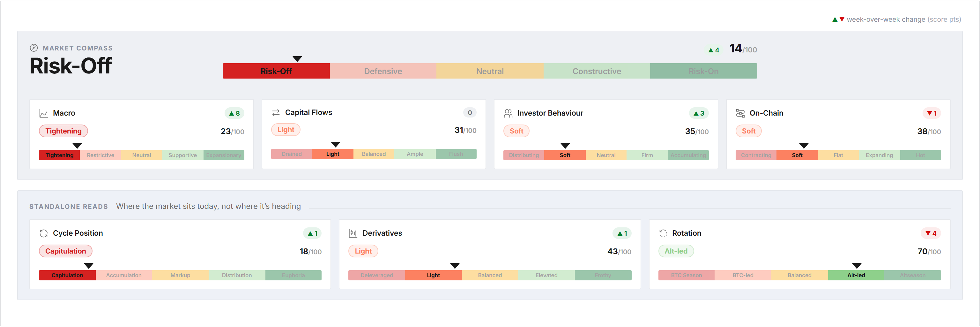Click the Rotation 70/100 score
Screen dimensions: 980x327
coord(929,252)
